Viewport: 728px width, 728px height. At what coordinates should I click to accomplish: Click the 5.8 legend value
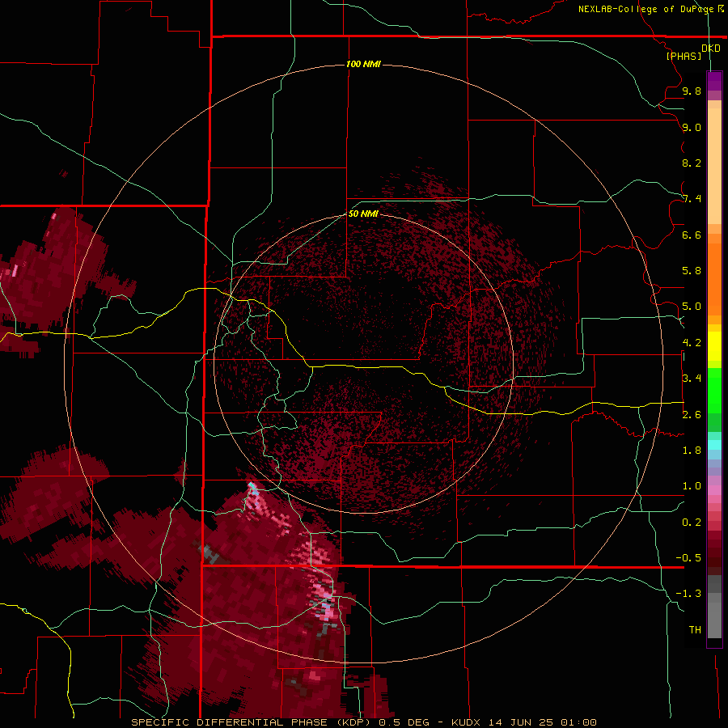pos(692,271)
